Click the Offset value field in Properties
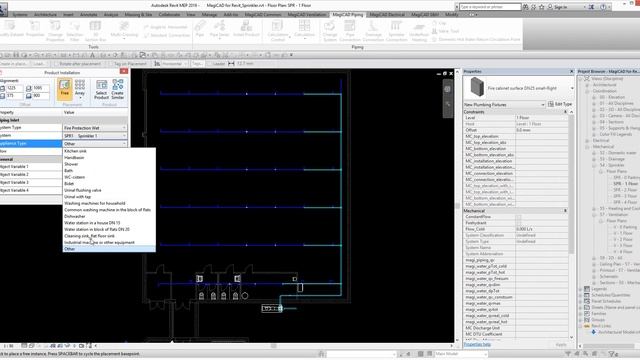The width and height of the screenshot is (640, 360). click(x=541, y=130)
